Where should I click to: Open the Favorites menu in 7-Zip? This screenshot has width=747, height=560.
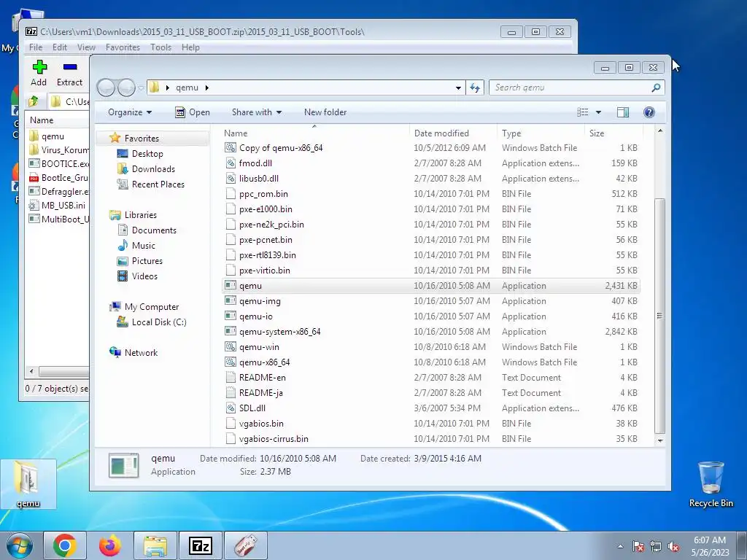(x=123, y=47)
